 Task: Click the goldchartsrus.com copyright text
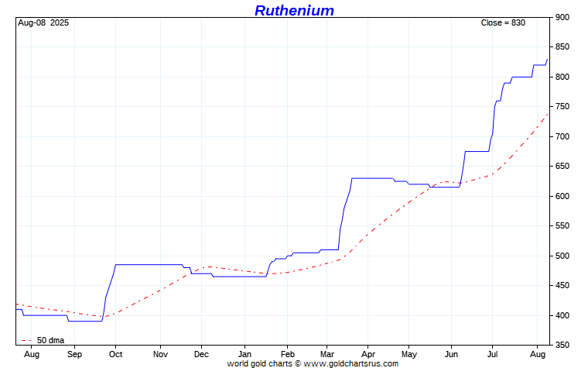point(313,363)
